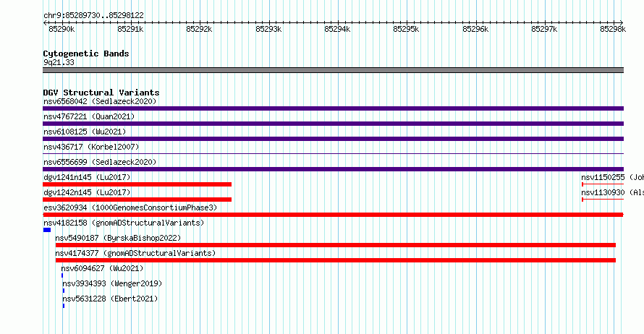Open the nsv3934393 (Wenger2019) label
Viewport: 644px width, 334px height.
click(112, 283)
